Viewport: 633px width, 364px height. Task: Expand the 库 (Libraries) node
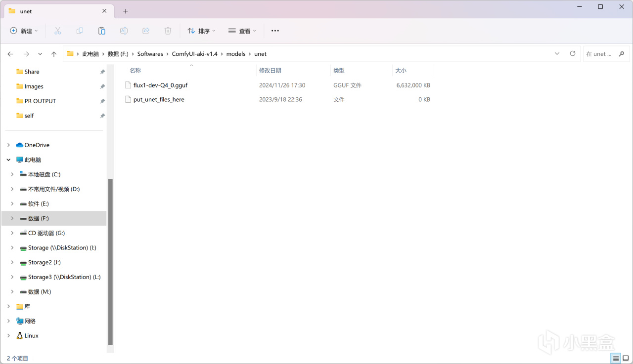coord(8,306)
